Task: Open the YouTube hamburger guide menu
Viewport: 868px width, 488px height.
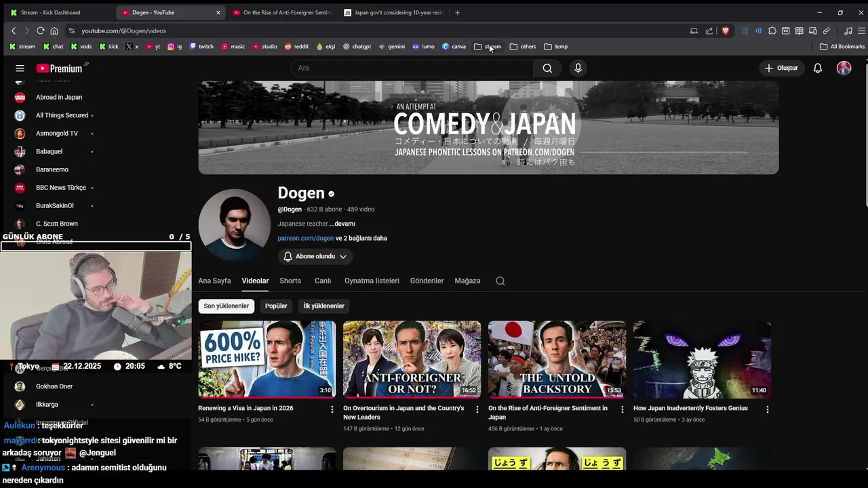Action: click(x=20, y=68)
